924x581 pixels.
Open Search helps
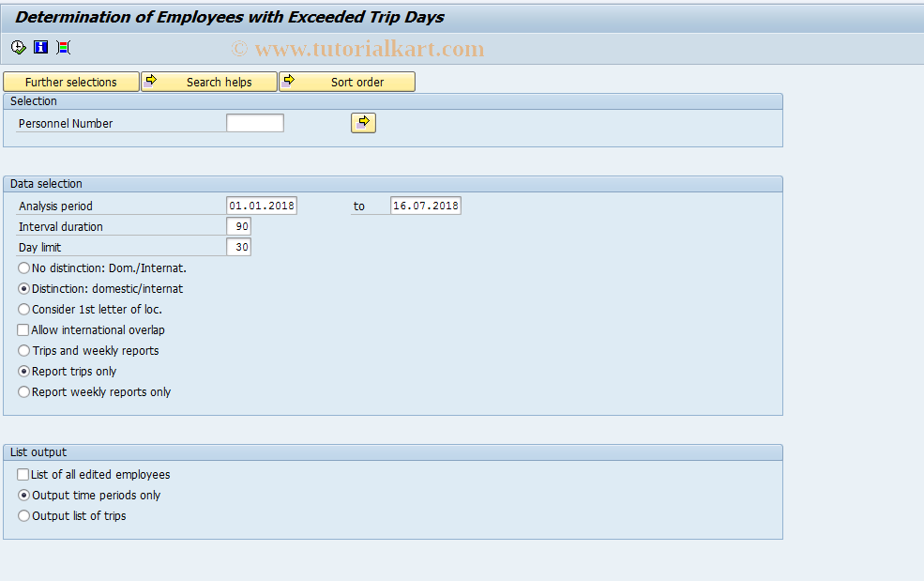[x=209, y=82]
